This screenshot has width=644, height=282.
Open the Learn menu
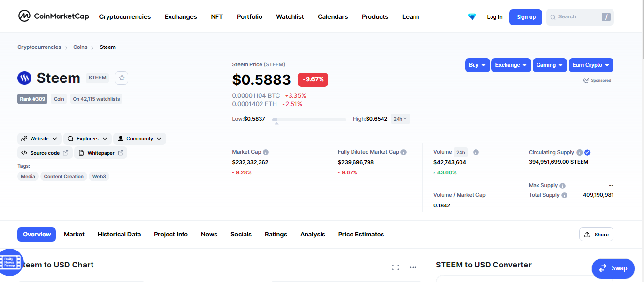pyautogui.click(x=411, y=16)
